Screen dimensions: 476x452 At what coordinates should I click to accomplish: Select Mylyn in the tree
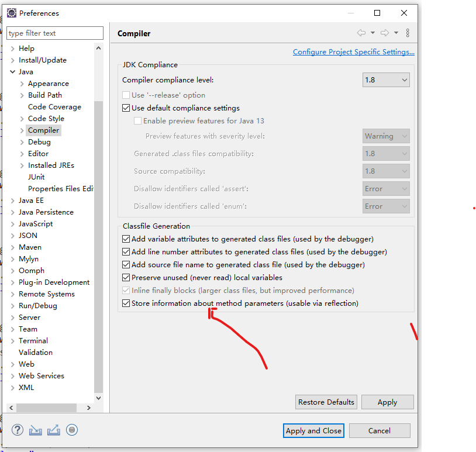pyautogui.click(x=29, y=258)
